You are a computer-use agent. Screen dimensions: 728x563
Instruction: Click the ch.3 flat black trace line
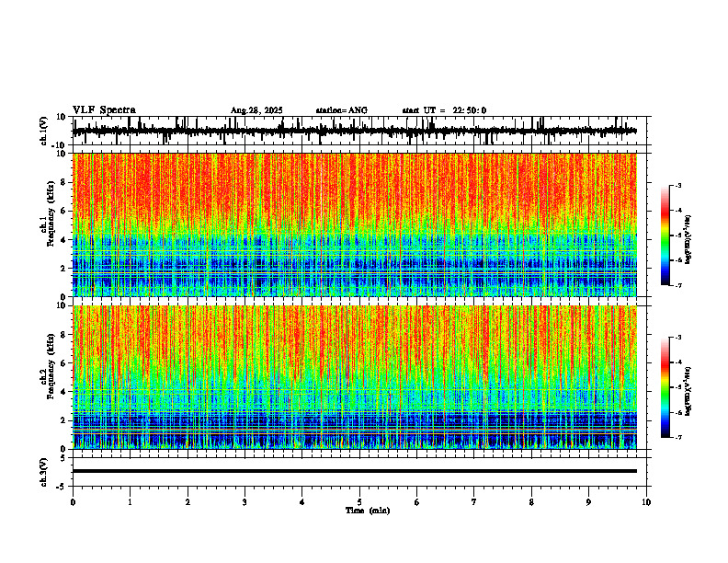(354, 471)
